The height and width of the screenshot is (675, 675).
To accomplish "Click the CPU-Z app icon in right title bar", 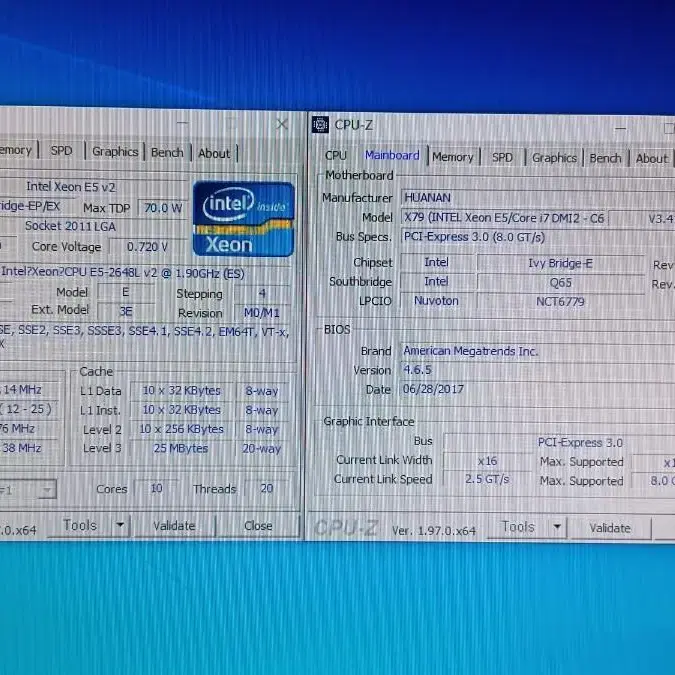I will [x=320, y=125].
